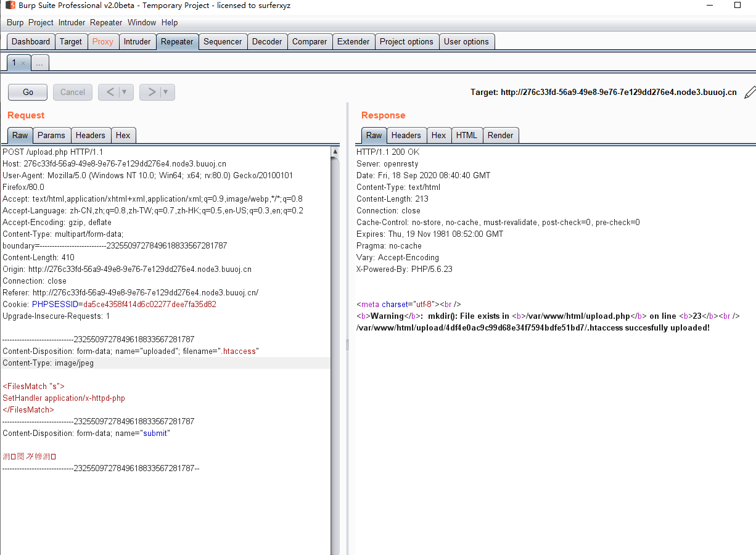Add new repeater tab with ellipsis
This screenshot has width=756, height=555.
pos(39,63)
